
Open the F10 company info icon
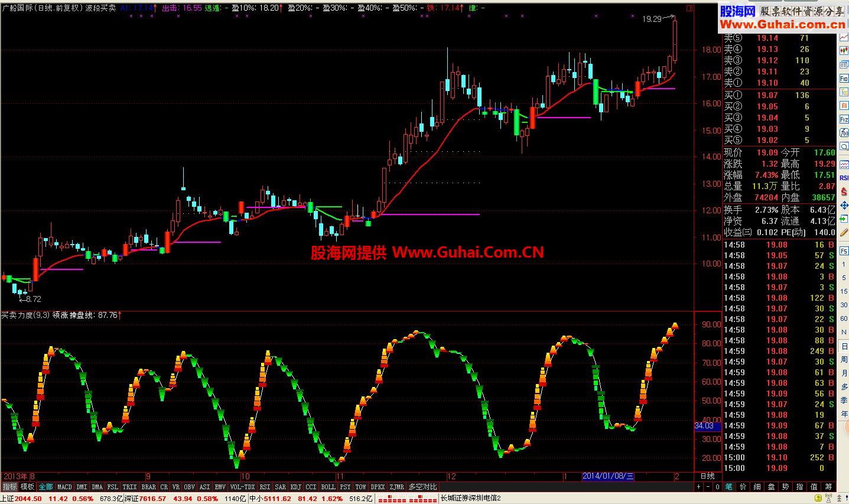click(844, 79)
